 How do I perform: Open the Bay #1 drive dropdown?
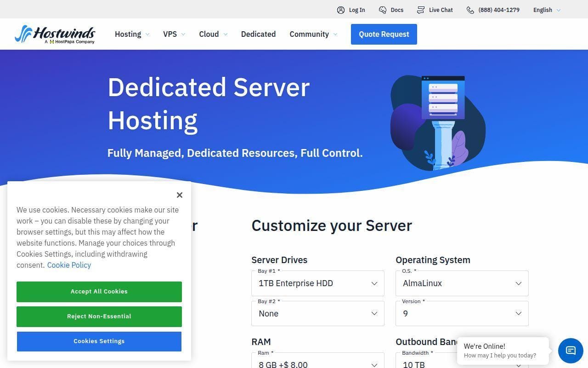click(x=318, y=283)
